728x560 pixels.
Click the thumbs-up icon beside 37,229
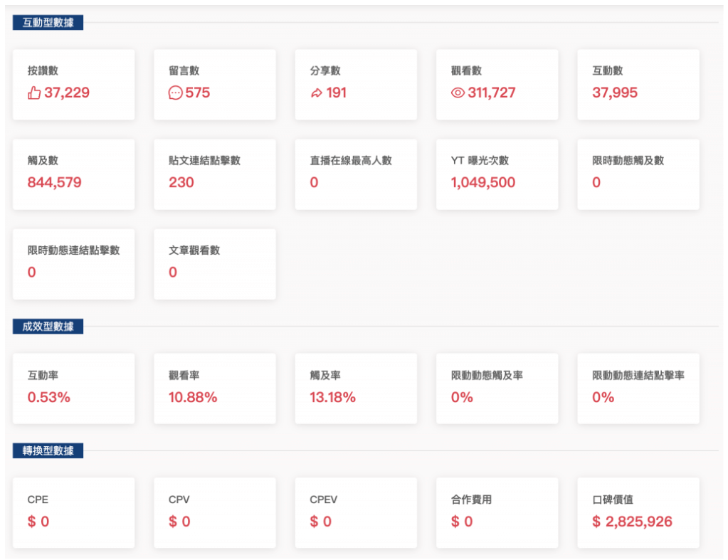(34, 93)
